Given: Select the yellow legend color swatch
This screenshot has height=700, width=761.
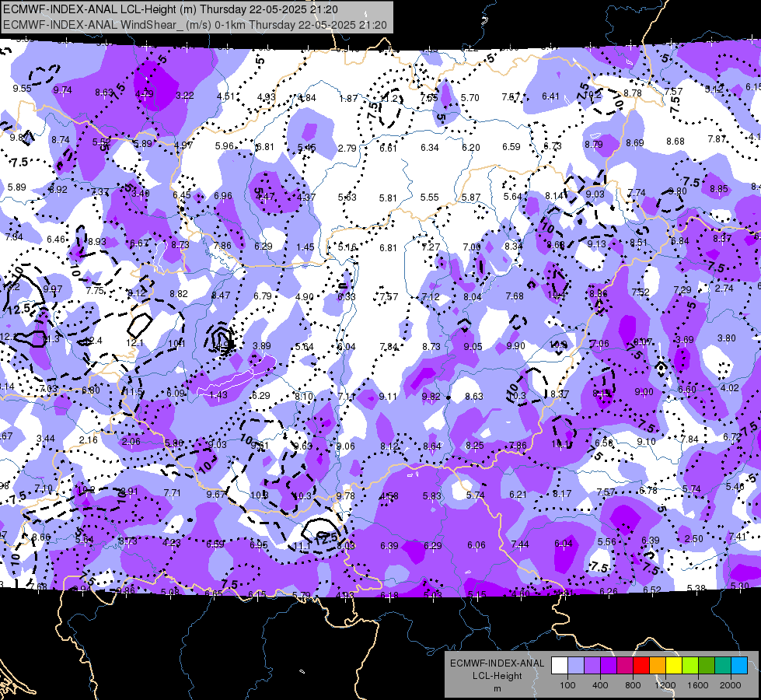Looking at the screenshot, I should pos(674,666).
